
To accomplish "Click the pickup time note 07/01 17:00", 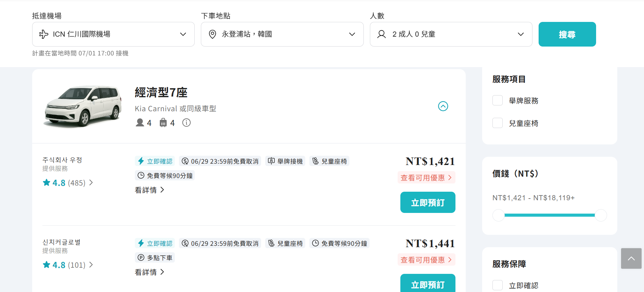I will tap(80, 53).
